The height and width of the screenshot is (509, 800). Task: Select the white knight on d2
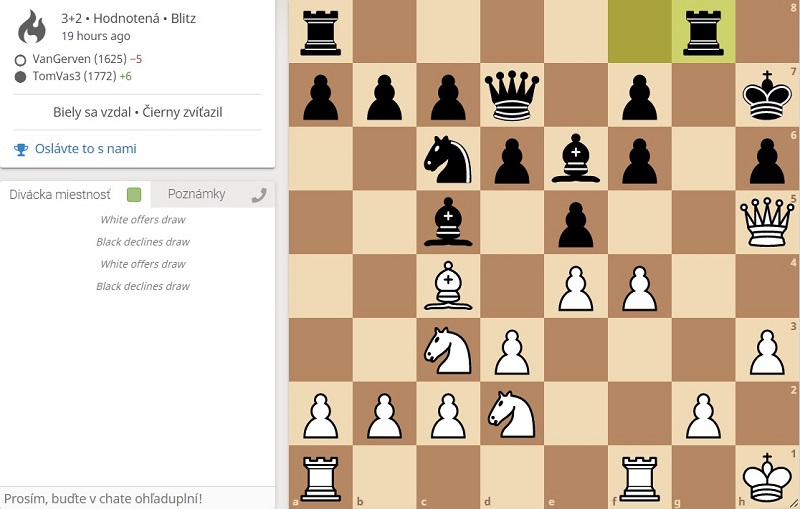[x=512, y=414]
